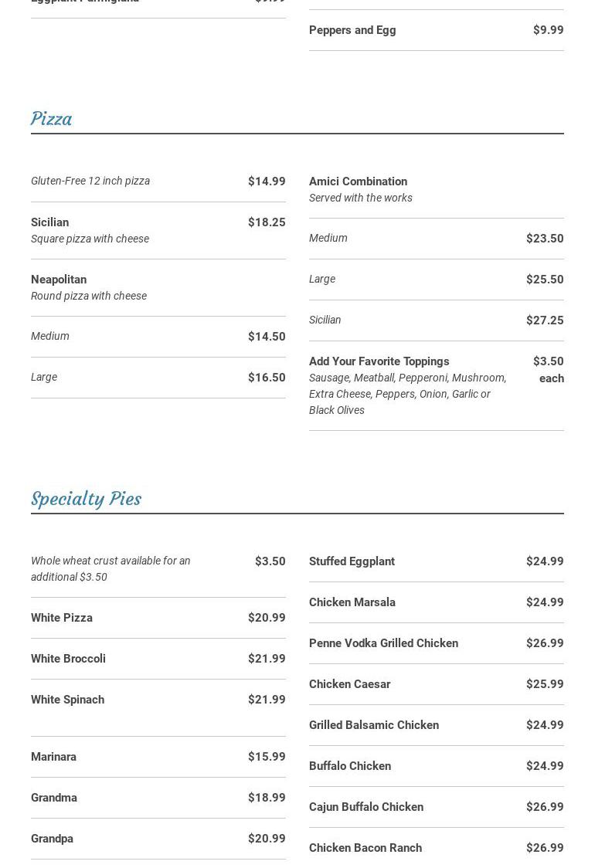Select Penne Vodka Grilled Chicken pie
Screen dimensions: 595x868
(383, 643)
